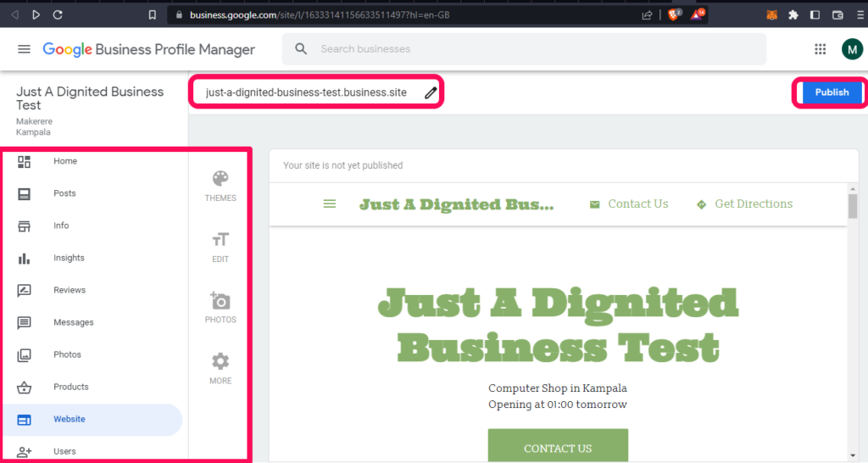
Task: Click the Search businesses field
Action: (x=524, y=49)
